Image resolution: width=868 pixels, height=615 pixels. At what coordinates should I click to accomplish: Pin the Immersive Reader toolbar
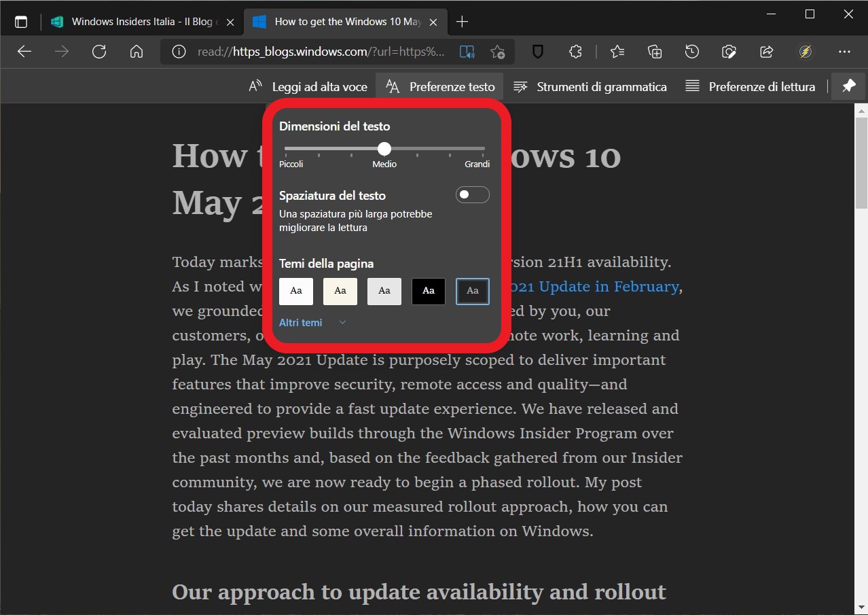tap(848, 86)
